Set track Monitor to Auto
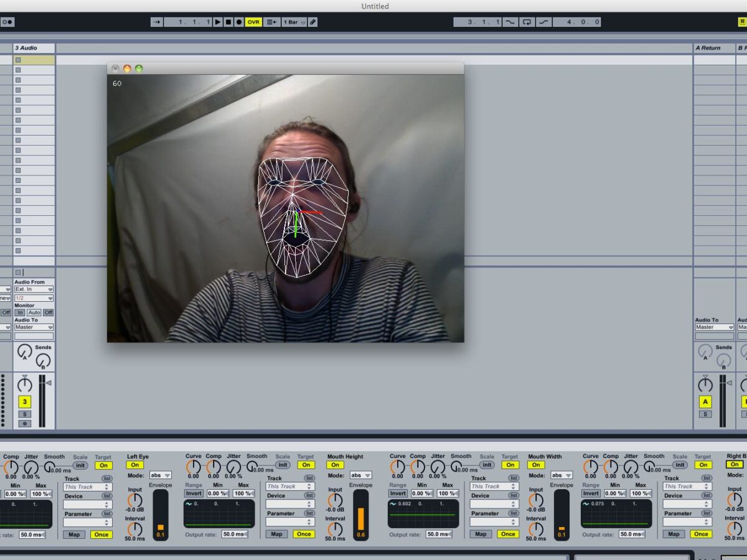Viewport: 747px width, 560px height. click(34, 312)
